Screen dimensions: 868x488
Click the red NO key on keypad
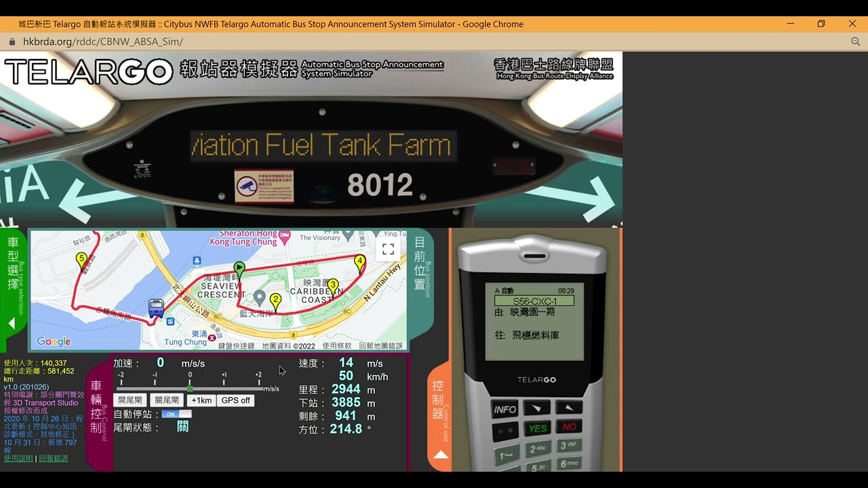point(569,426)
